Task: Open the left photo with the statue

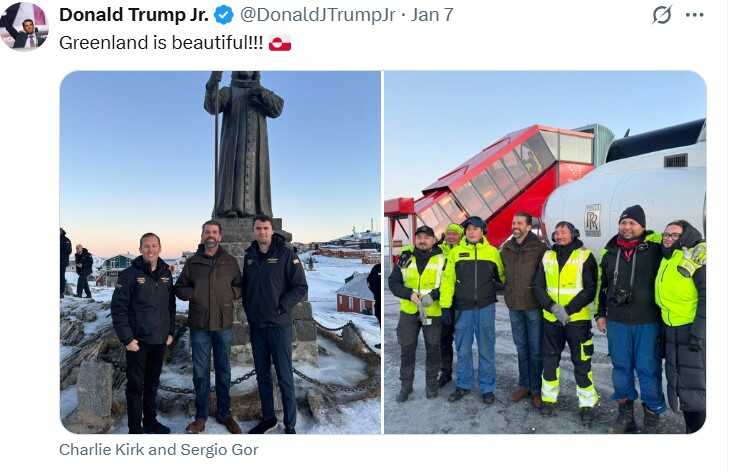Action: [x=220, y=253]
